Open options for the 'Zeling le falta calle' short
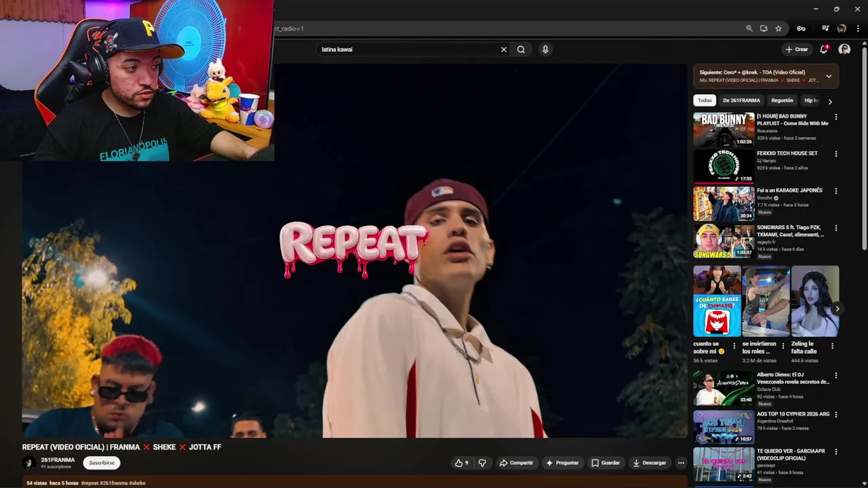Screen dimensions: 868x488 pyautogui.click(x=833, y=346)
